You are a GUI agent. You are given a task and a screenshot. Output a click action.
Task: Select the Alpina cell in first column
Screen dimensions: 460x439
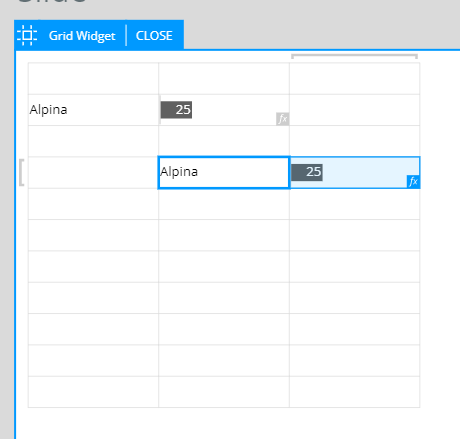(x=93, y=110)
